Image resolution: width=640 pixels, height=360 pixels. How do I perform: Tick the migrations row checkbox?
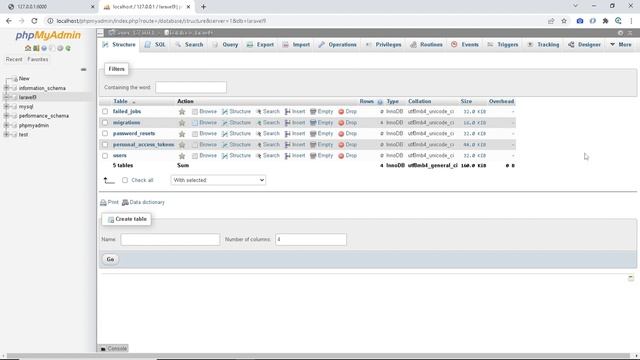pos(105,122)
